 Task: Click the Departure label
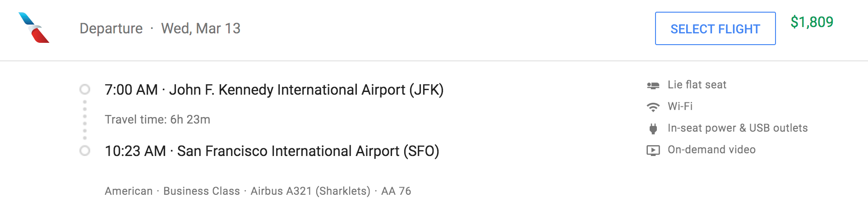pos(111,28)
